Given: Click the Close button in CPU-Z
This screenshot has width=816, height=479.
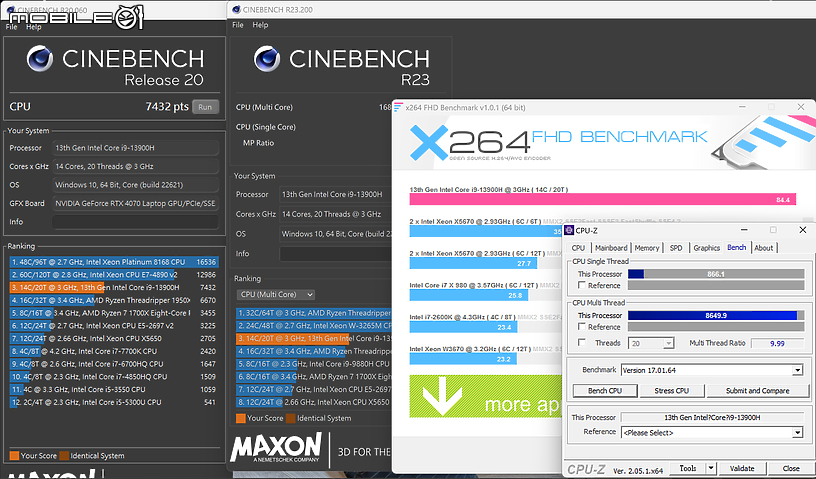Looking at the screenshot, I should [790, 468].
